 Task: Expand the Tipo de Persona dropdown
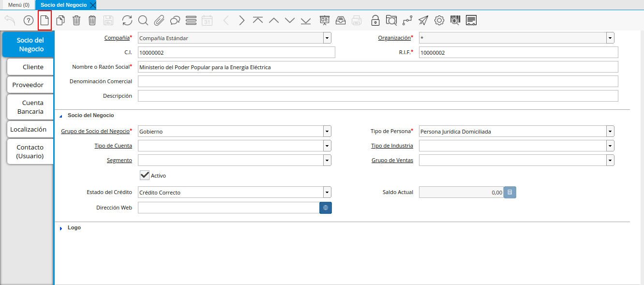[x=610, y=131]
